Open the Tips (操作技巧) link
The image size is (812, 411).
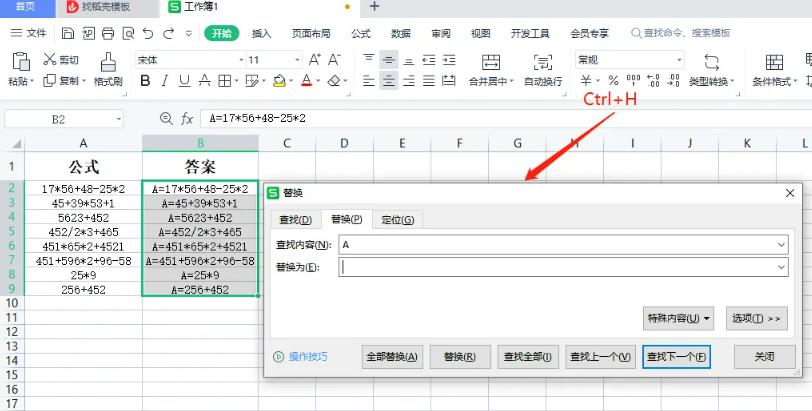[308, 357]
